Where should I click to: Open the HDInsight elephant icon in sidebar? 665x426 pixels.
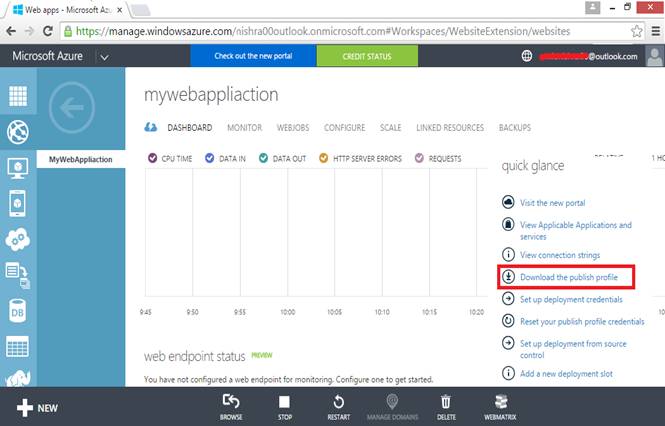point(18,377)
